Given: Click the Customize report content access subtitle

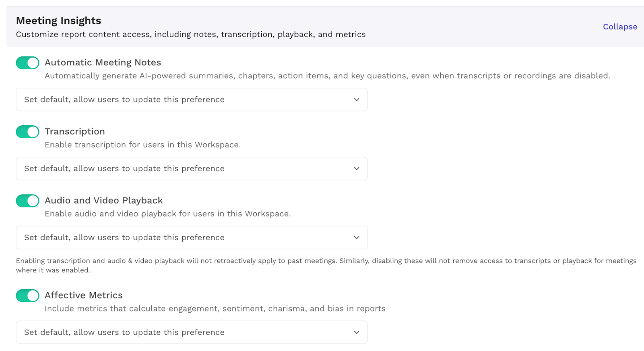Looking at the screenshot, I should tap(191, 34).
